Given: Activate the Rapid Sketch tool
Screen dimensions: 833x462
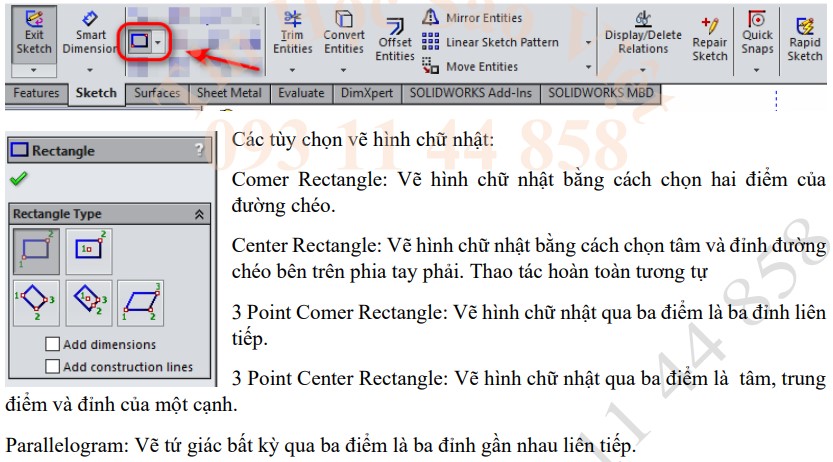Looking at the screenshot, I should coord(804,39).
